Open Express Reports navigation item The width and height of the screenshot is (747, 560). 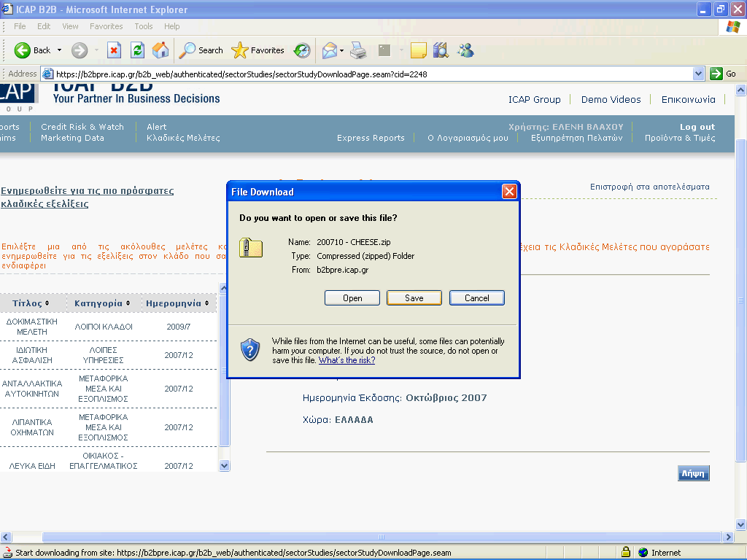(371, 138)
